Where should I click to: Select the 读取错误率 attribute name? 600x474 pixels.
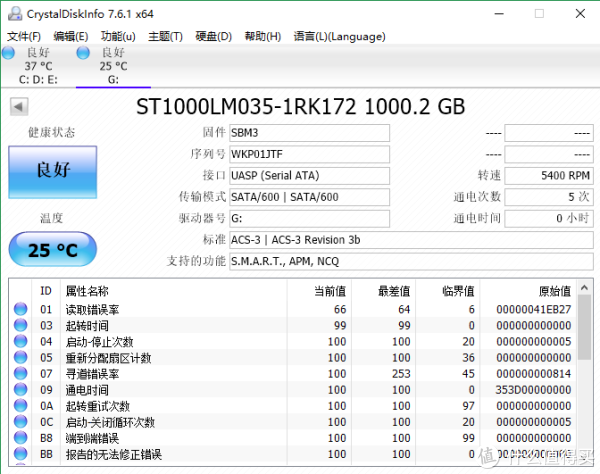coord(92,309)
